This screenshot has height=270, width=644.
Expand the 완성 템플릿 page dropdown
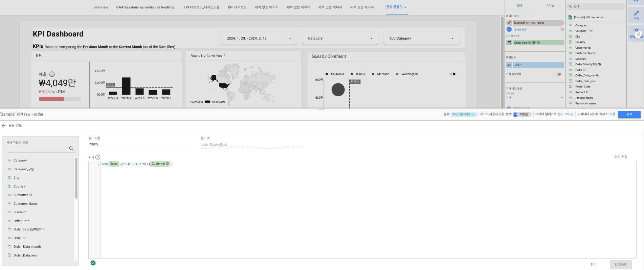point(396,7)
